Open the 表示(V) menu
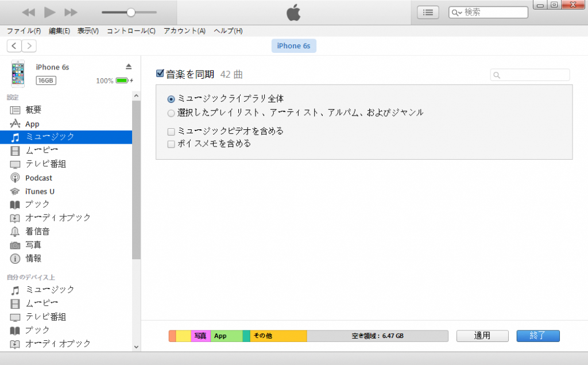This screenshot has width=588, height=365. click(x=88, y=31)
